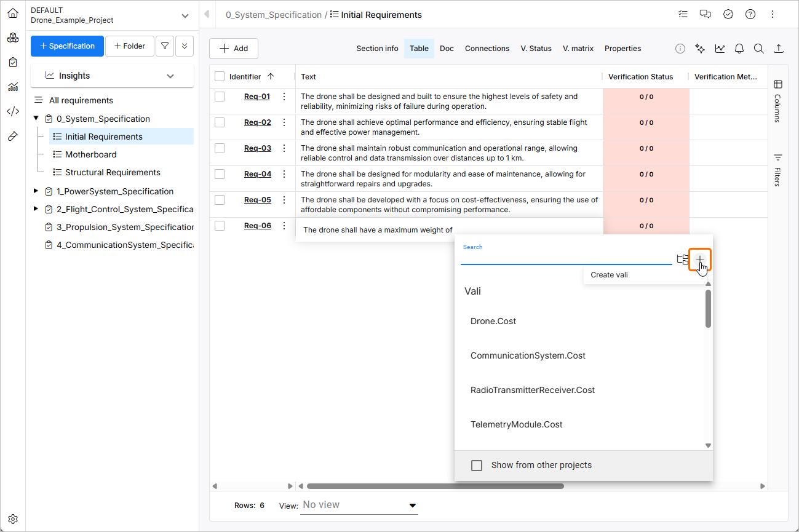
Task: Expand 1_PowerSystem_Specification in the tree
Action: click(x=35, y=191)
